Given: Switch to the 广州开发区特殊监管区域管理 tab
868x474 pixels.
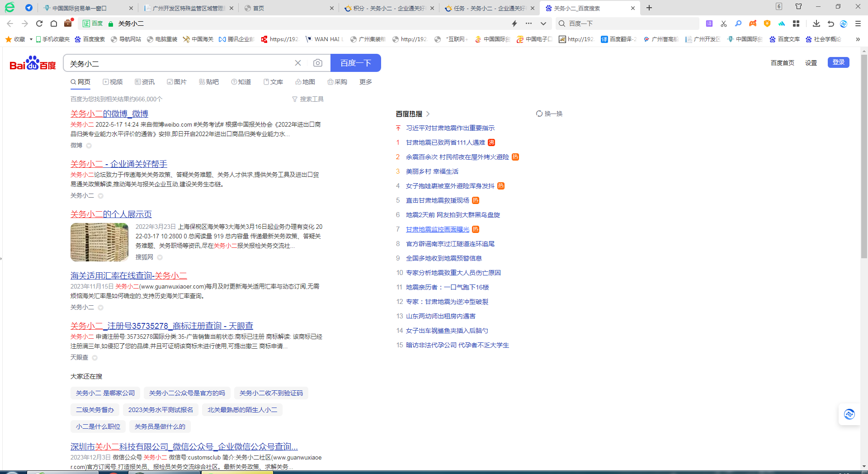Looking at the screenshot, I should [188, 8].
